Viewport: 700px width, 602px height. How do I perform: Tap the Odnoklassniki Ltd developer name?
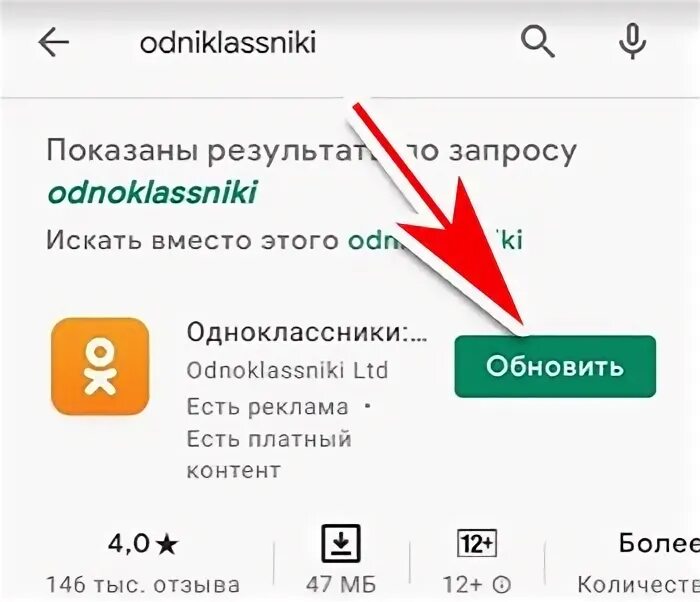pyautogui.click(x=288, y=370)
